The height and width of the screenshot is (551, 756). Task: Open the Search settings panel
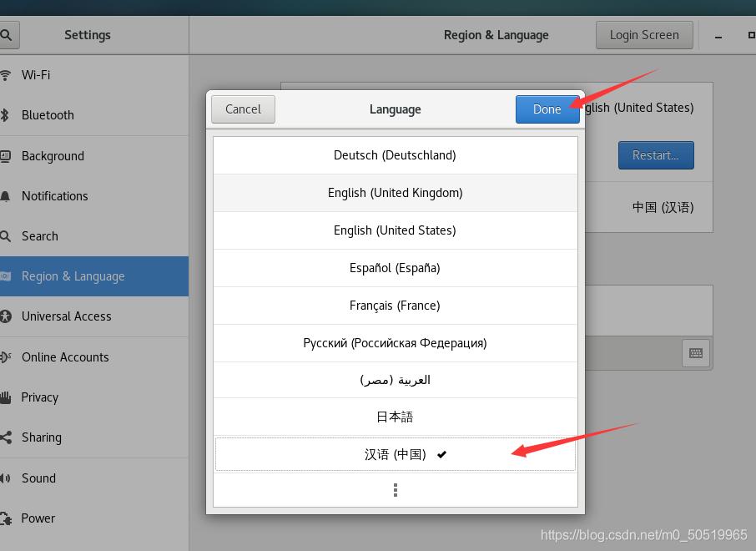pyautogui.click(x=41, y=235)
